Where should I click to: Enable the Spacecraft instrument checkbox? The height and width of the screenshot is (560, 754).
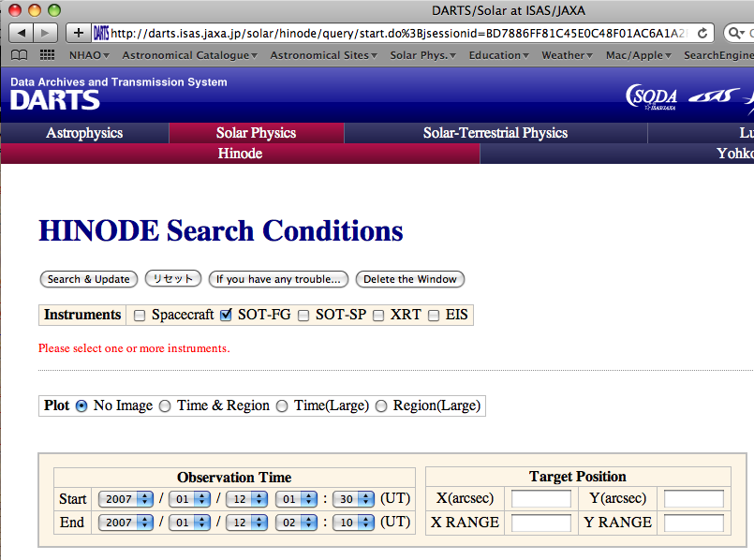(x=140, y=316)
